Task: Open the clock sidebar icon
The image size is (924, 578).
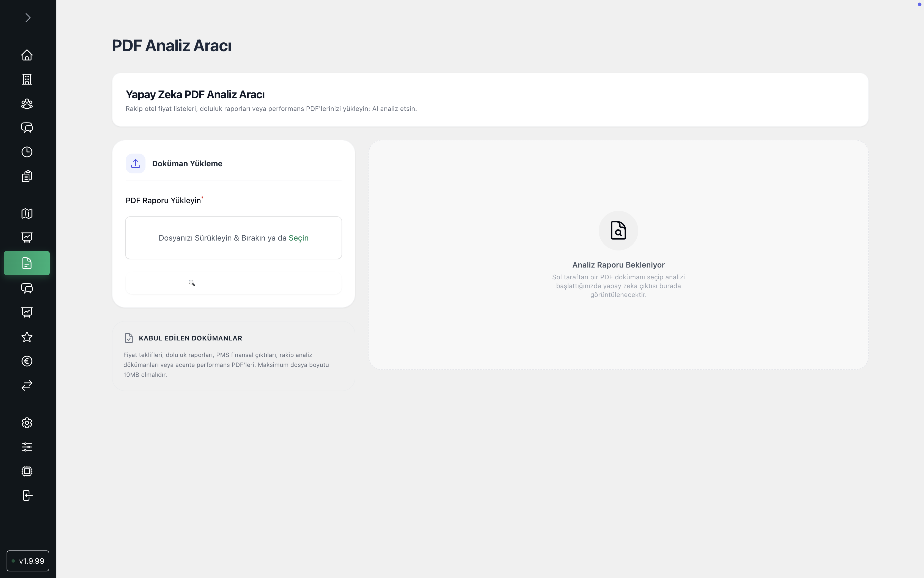Action: (x=27, y=152)
